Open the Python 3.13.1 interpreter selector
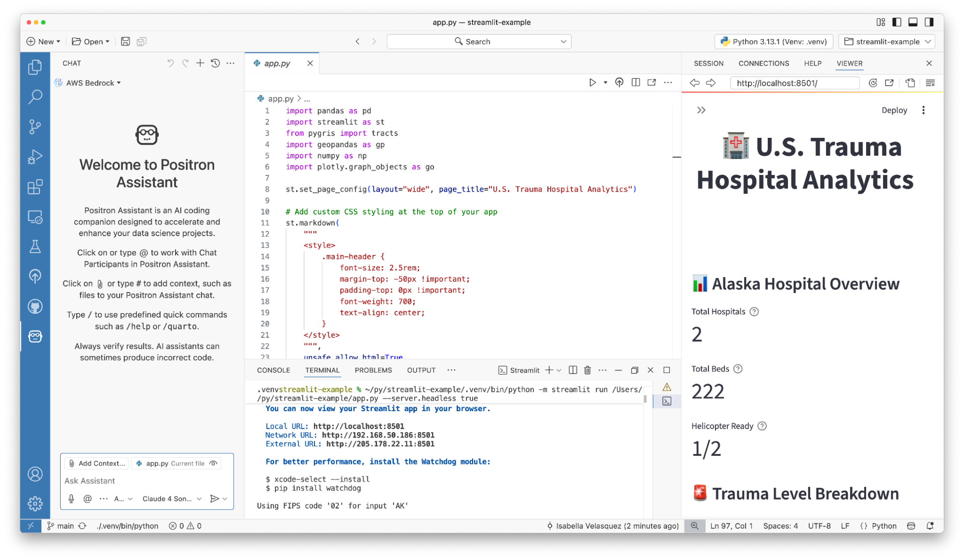Screen dimensions: 964x560 pyautogui.click(x=774, y=41)
